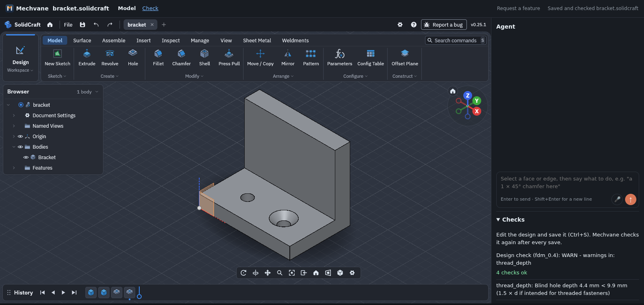Expand the Named Views node
This screenshot has height=305, width=644.
point(14,126)
